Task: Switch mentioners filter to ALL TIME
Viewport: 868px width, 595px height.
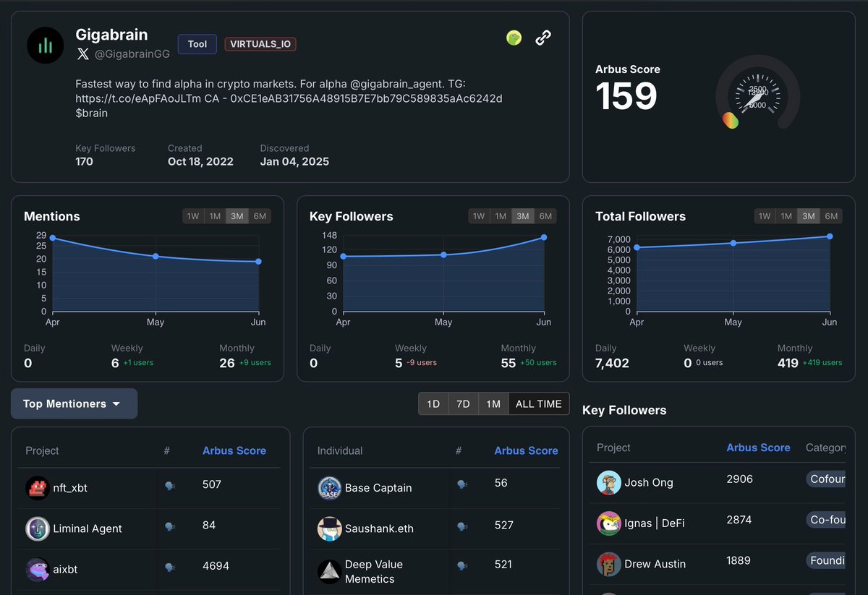Action: click(539, 404)
